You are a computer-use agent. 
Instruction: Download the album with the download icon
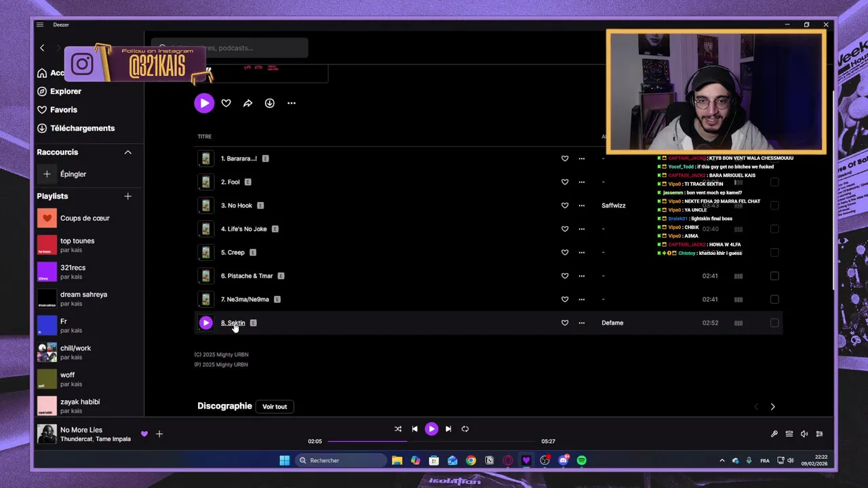click(x=270, y=103)
